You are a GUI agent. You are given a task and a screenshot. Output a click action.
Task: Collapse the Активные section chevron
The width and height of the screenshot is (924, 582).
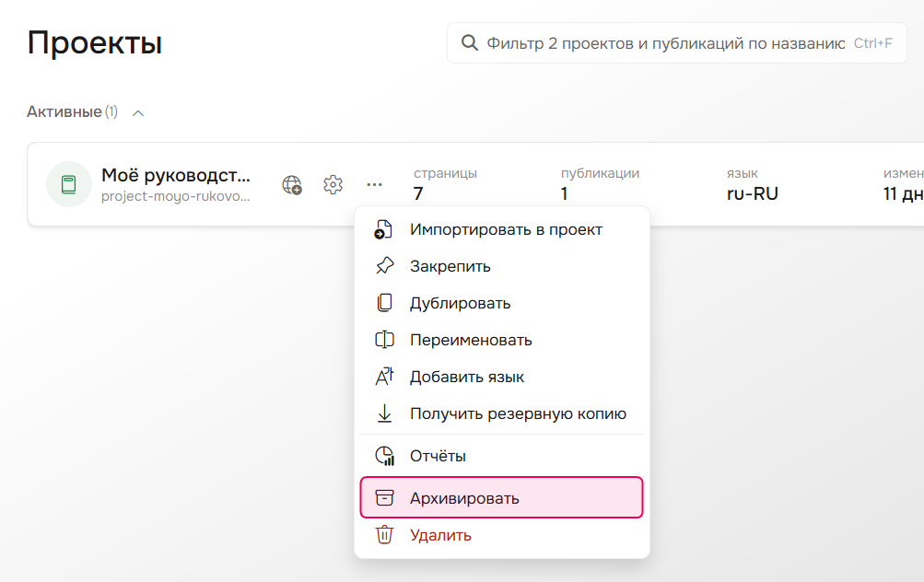(137, 112)
